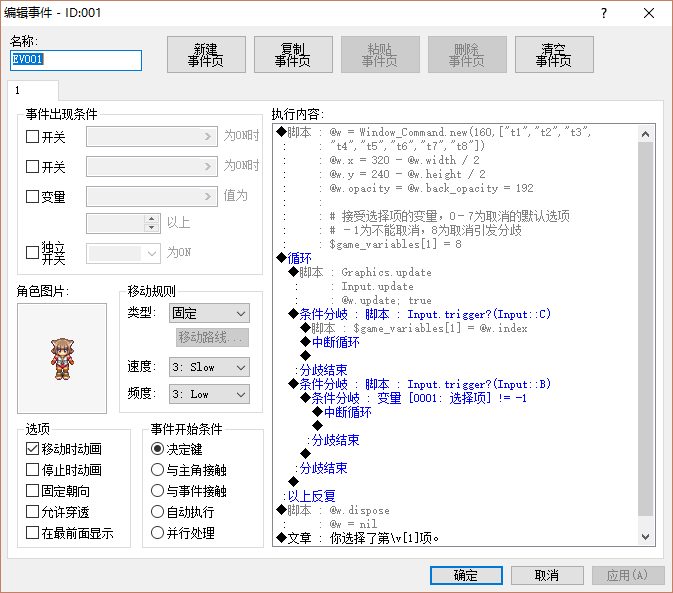The width and height of the screenshot is (673, 593).
Task: Click the 执行内容 vertical scrollbar thumb
Action: 646,329
